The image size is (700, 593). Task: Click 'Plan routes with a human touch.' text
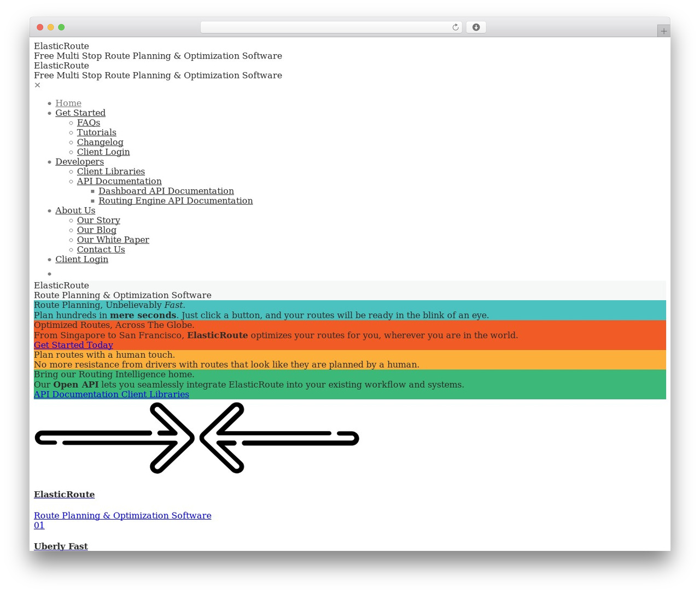click(104, 355)
